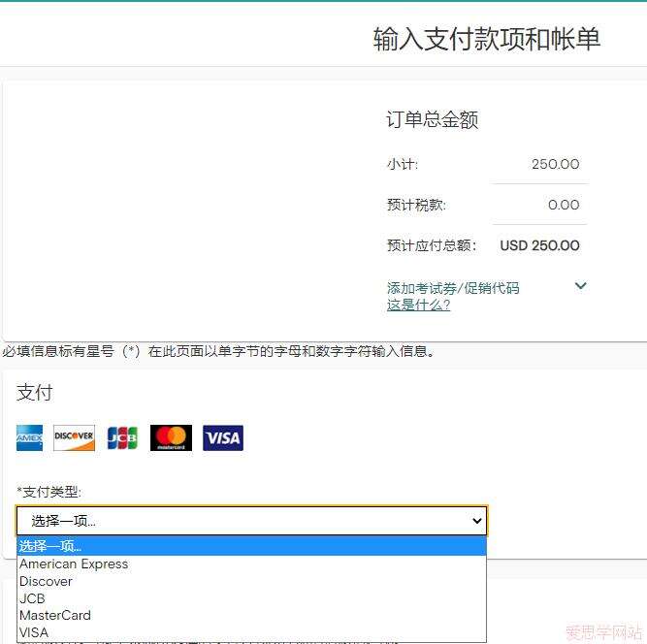Click the Mastercard logo icon
Screen dimensions: 647x644
[171, 438]
